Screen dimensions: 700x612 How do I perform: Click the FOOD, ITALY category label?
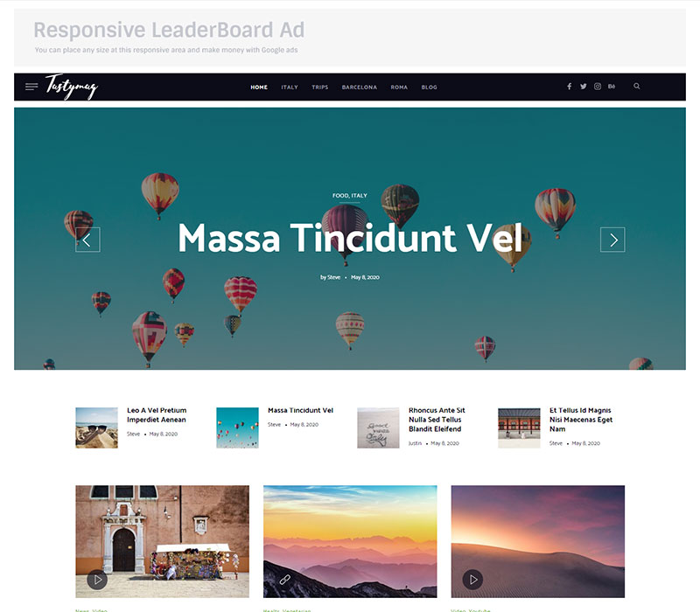tap(349, 195)
